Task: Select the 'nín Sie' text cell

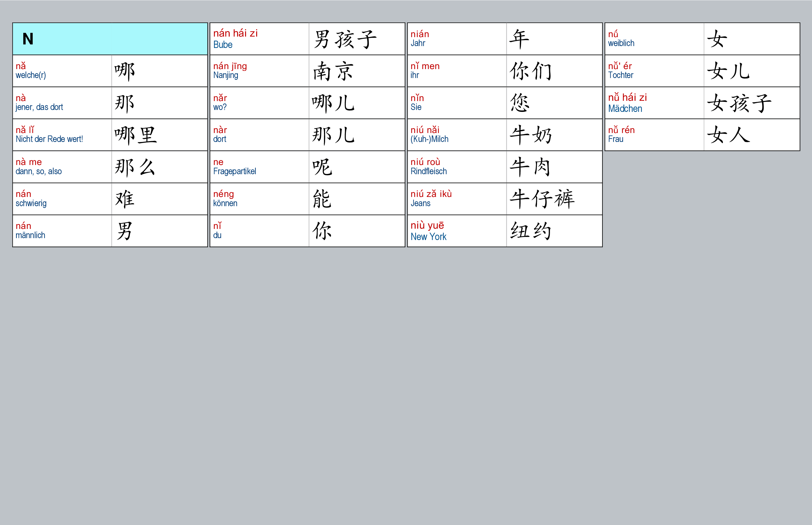Action: tap(456, 103)
